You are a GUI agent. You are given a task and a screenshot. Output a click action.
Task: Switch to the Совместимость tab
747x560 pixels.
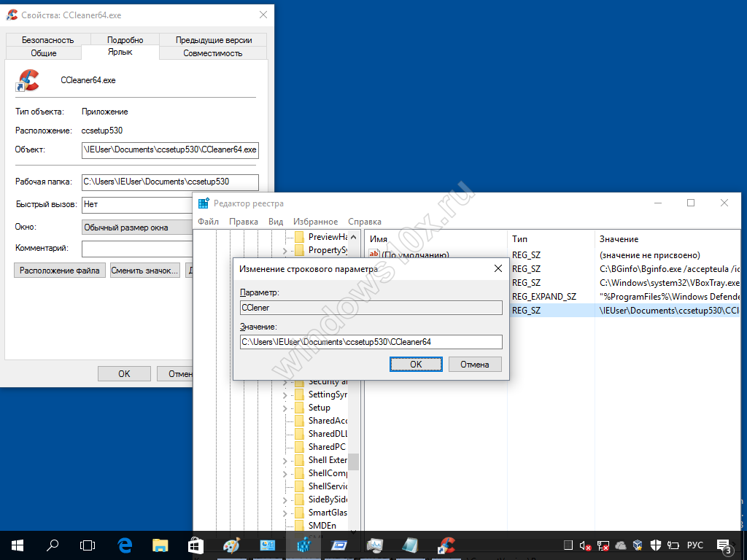pyautogui.click(x=212, y=53)
